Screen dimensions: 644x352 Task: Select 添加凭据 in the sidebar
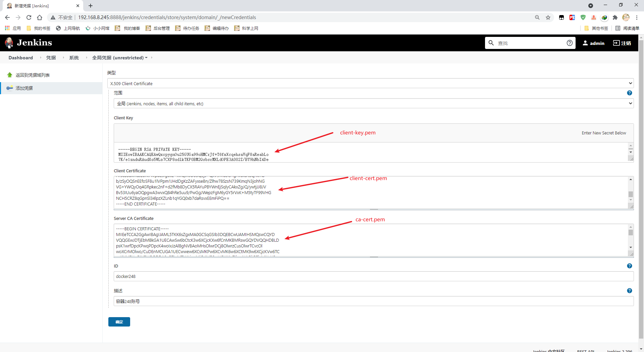pyautogui.click(x=24, y=88)
